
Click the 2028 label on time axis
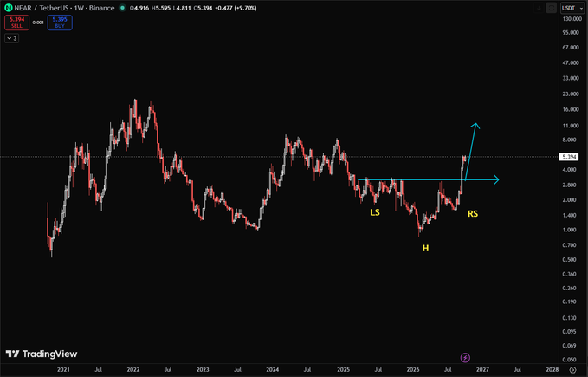point(552,370)
